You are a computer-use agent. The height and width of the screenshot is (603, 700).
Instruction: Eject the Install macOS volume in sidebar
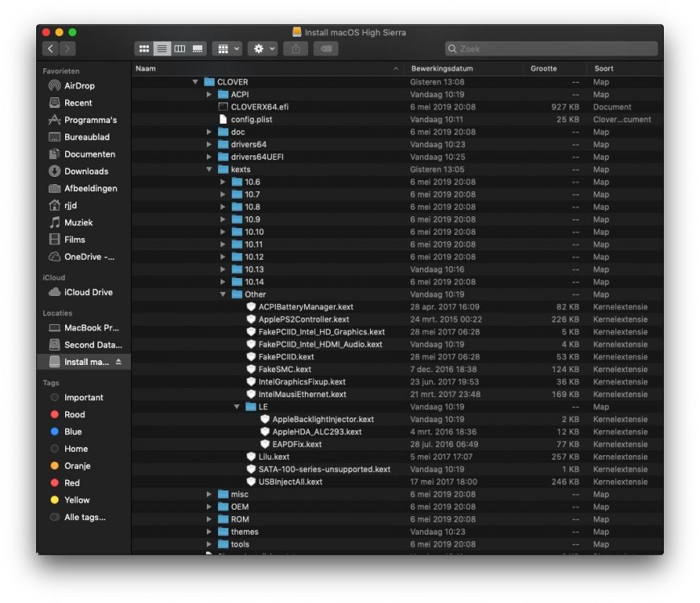coord(119,362)
